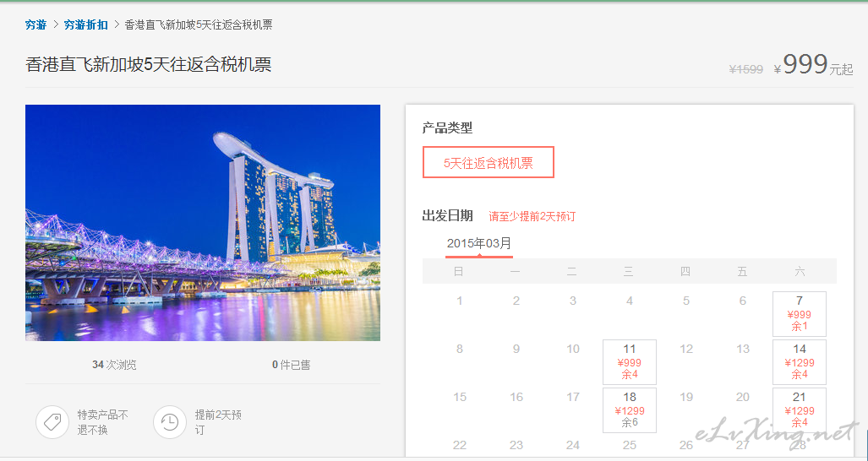868x461 pixels.
Task: Choose departure date 18 priced ¥1299
Action: coord(630,410)
